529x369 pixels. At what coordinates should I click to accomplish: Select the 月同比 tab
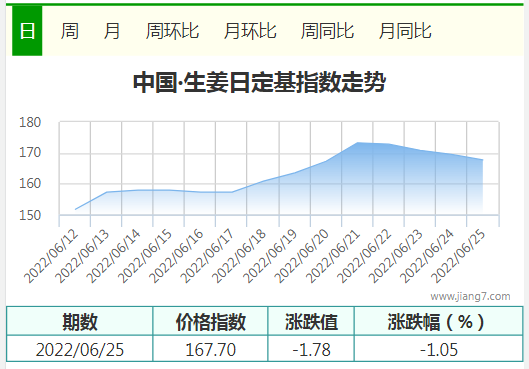tap(405, 31)
